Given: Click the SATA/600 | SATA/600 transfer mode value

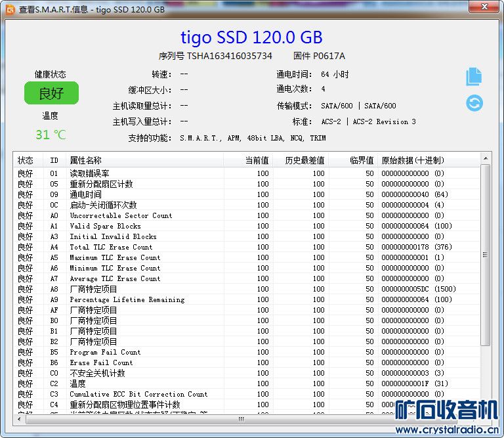Looking at the screenshot, I should click(x=358, y=106).
